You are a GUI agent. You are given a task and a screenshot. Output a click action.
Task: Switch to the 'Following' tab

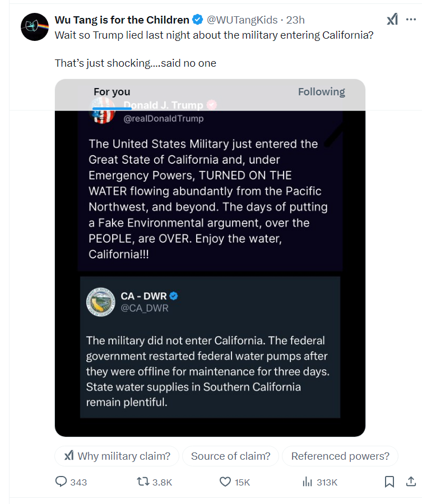click(x=321, y=92)
